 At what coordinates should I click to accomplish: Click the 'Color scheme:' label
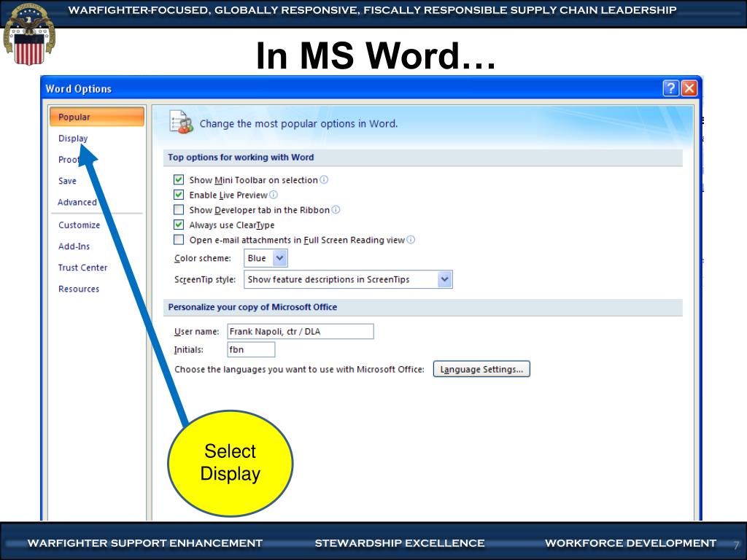pos(203,258)
